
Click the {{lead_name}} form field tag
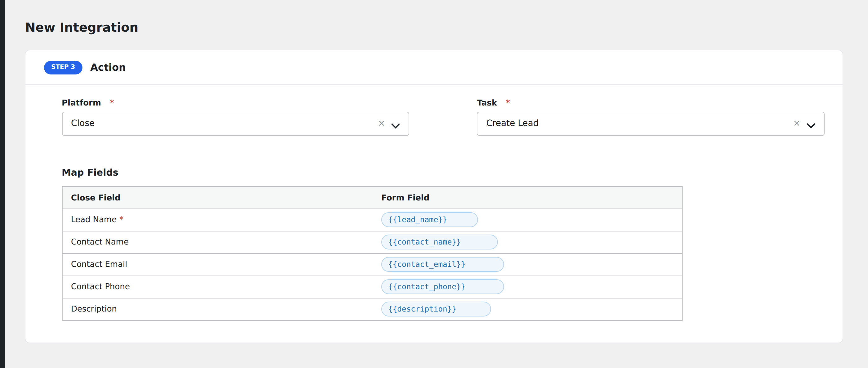point(429,220)
